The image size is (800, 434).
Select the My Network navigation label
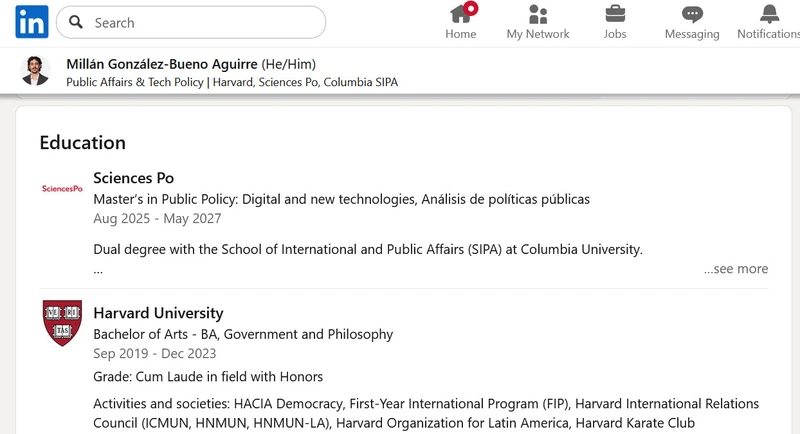tap(538, 34)
